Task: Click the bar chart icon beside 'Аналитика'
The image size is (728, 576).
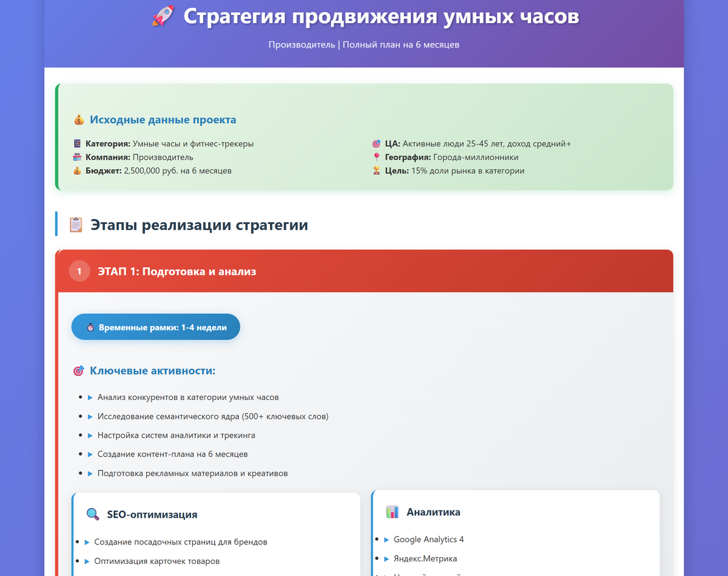Action: (x=393, y=512)
